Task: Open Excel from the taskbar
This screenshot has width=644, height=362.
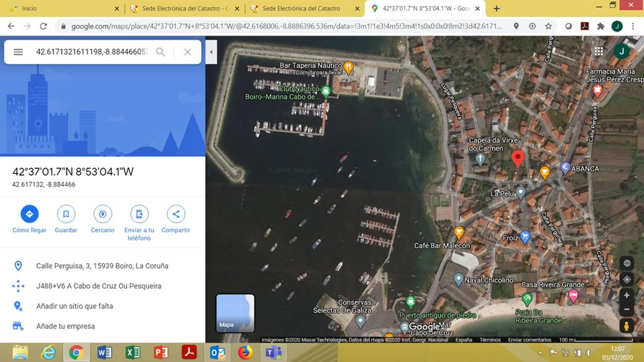Action: click(x=133, y=353)
